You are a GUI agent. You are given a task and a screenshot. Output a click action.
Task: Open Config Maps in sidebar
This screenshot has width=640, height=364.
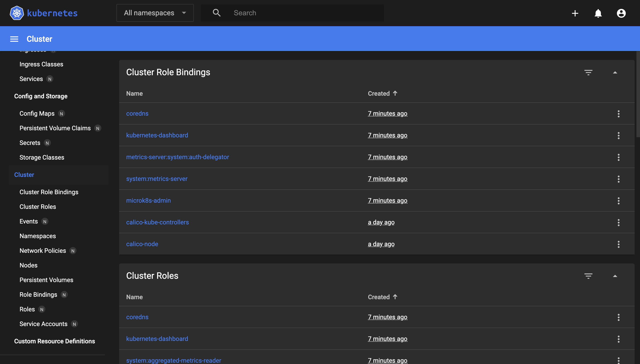[37, 113]
